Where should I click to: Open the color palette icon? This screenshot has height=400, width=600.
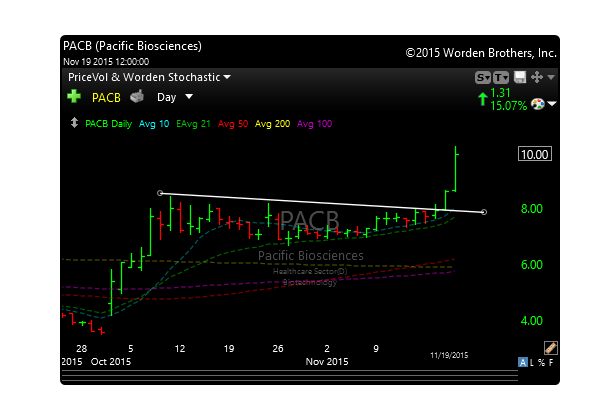[538, 104]
